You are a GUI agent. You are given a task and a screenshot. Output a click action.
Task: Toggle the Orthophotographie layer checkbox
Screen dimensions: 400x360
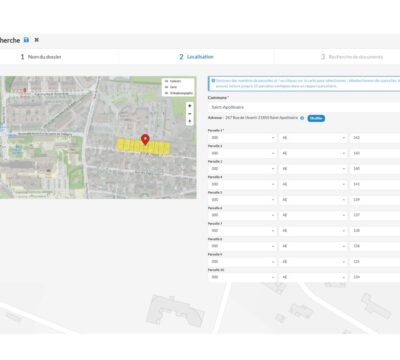coord(166,93)
